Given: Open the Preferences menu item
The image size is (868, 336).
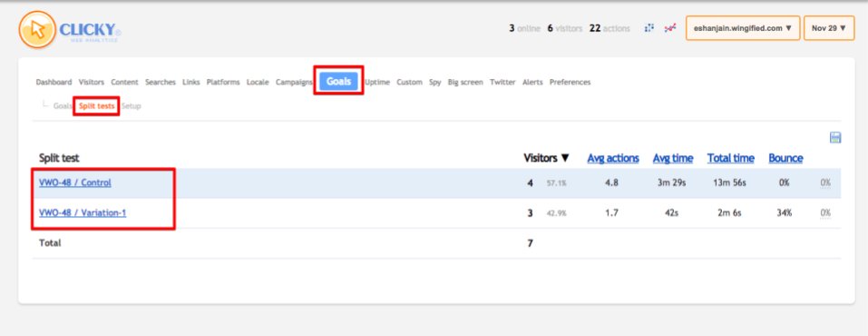Looking at the screenshot, I should (x=570, y=82).
